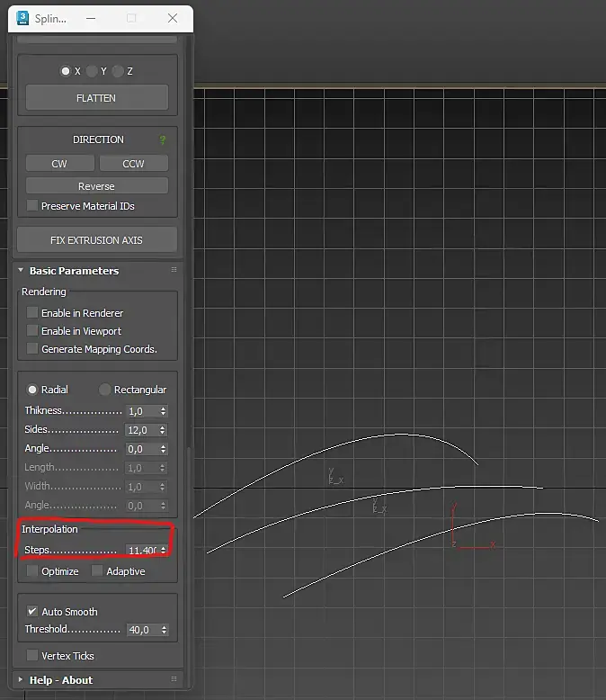Select the Radial radio option

tap(32, 390)
